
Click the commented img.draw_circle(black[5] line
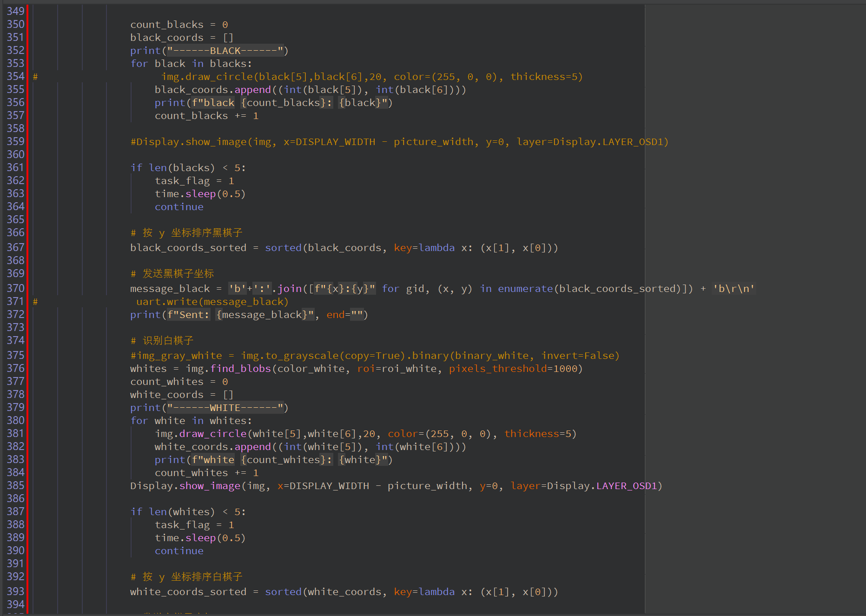click(x=372, y=77)
